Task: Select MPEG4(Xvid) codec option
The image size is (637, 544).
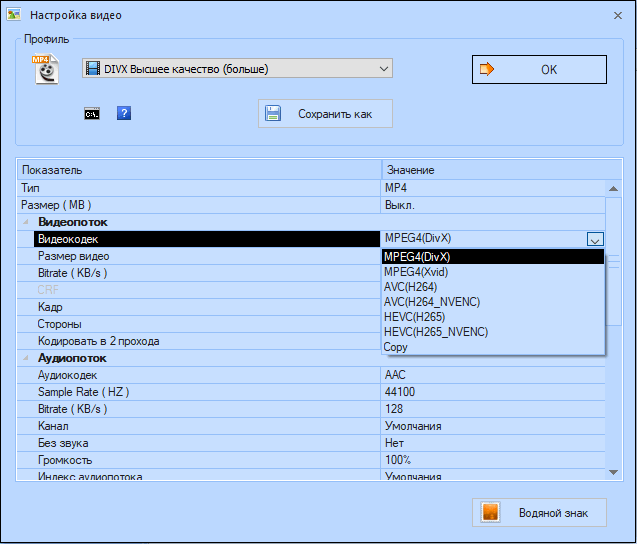Action: click(x=493, y=272)
